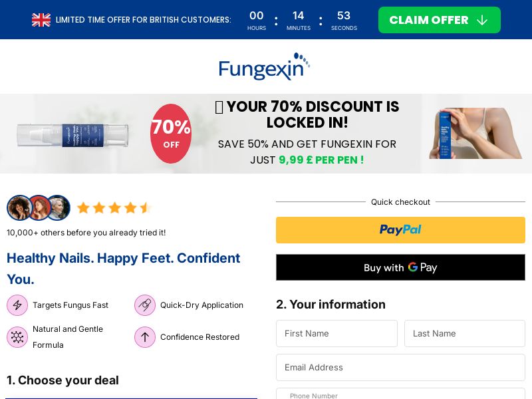
Task: Select the Last Name input field
Action: point(465,333)
